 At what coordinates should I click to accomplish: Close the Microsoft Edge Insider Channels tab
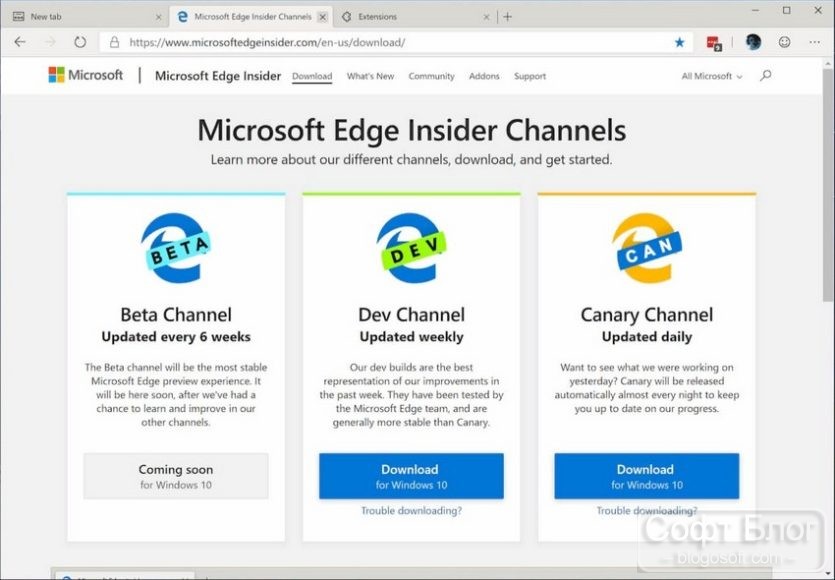(322, 17)
